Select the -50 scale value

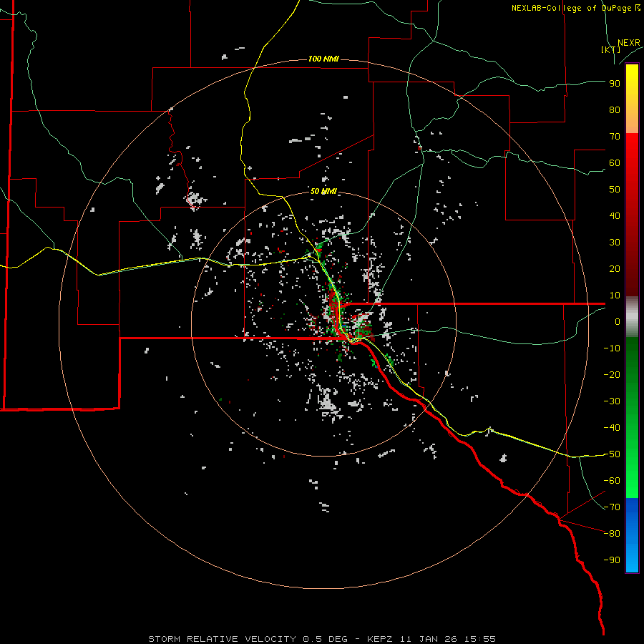pyautogui.click(x=612, y=454)
